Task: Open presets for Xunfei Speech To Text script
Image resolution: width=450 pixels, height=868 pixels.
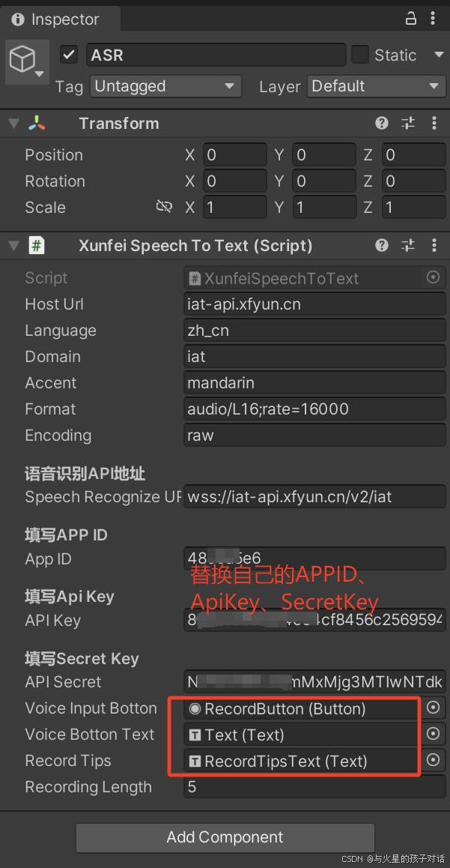Action: click(408, 245)
